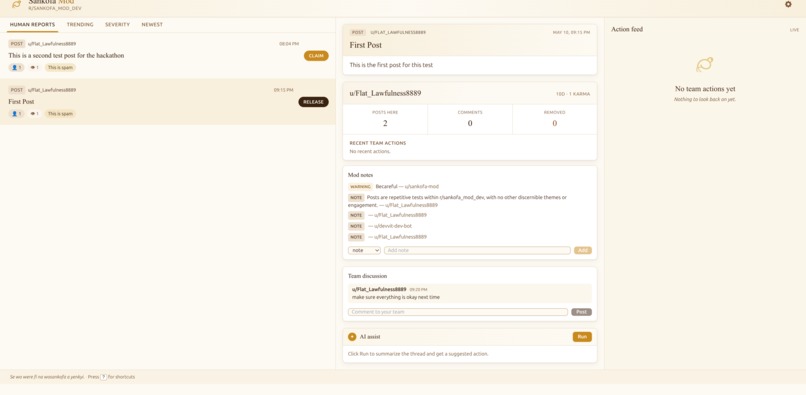Click the Removed stat label
Viewport: 806px width, 395px height.
(555, 112)
